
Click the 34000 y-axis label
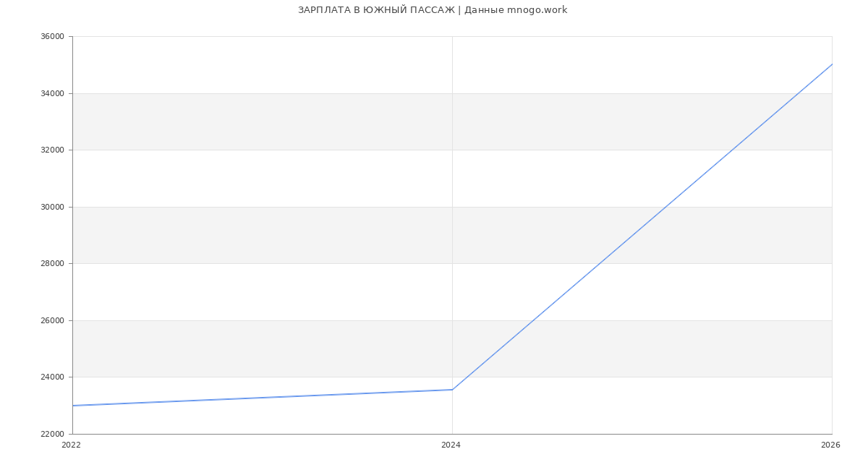[x=52, y=93]
